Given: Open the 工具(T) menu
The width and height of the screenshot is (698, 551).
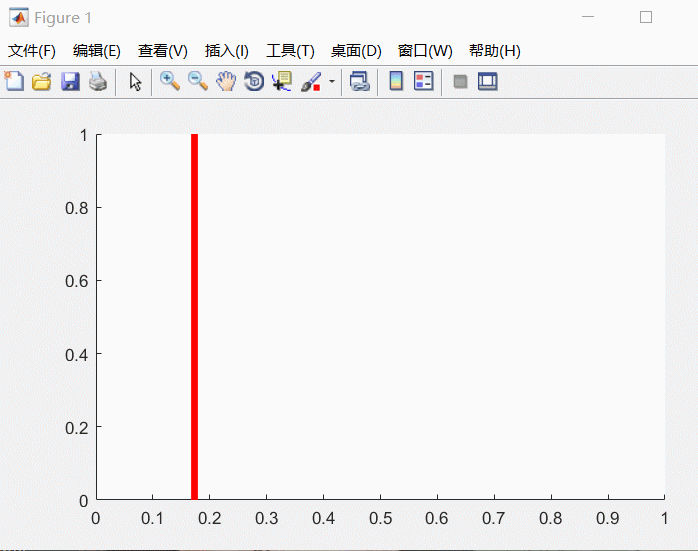Looking at the screenshot, I should (290, 51).
